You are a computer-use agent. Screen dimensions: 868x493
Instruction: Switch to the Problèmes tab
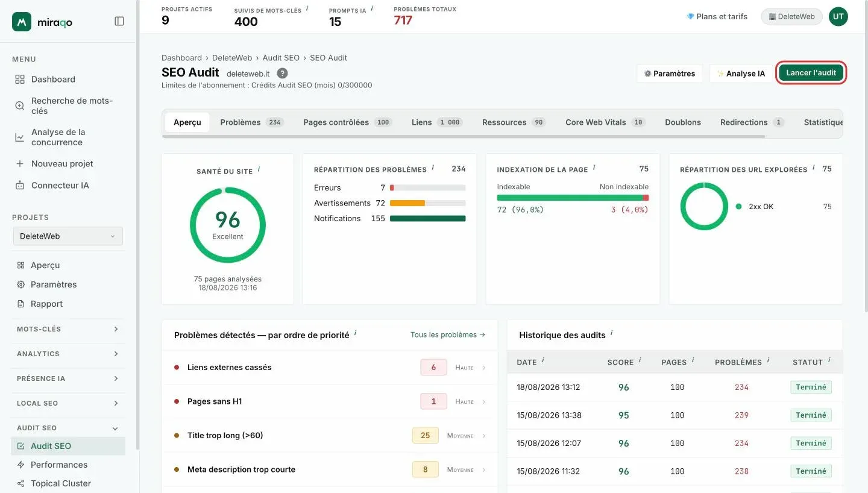click(x=251, y=122)
